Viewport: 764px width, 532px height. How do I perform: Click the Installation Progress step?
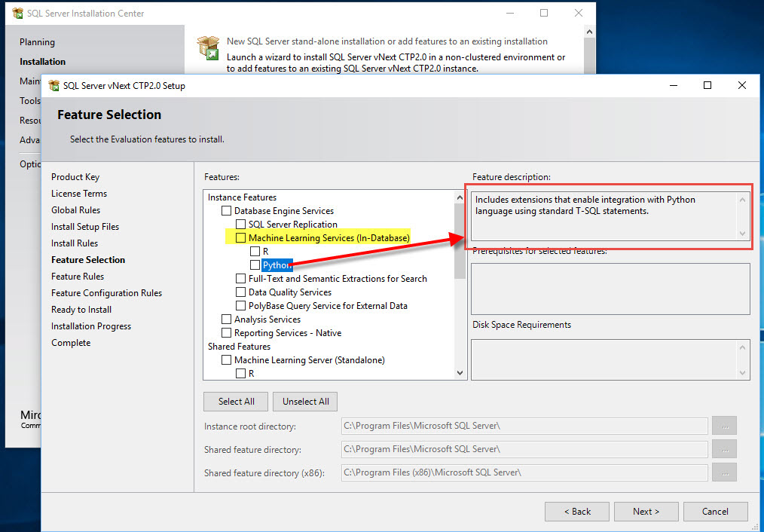click(x=91, y=326)
